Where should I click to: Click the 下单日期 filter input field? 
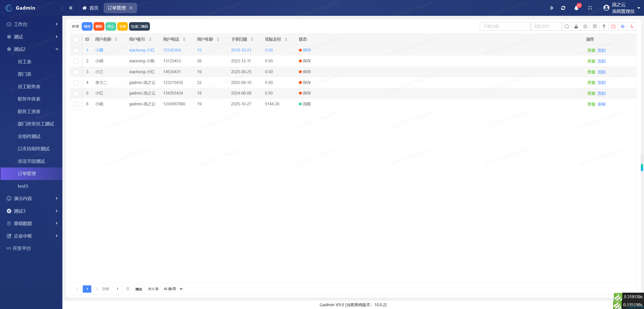pyautogui.click(x=505, y=26)
